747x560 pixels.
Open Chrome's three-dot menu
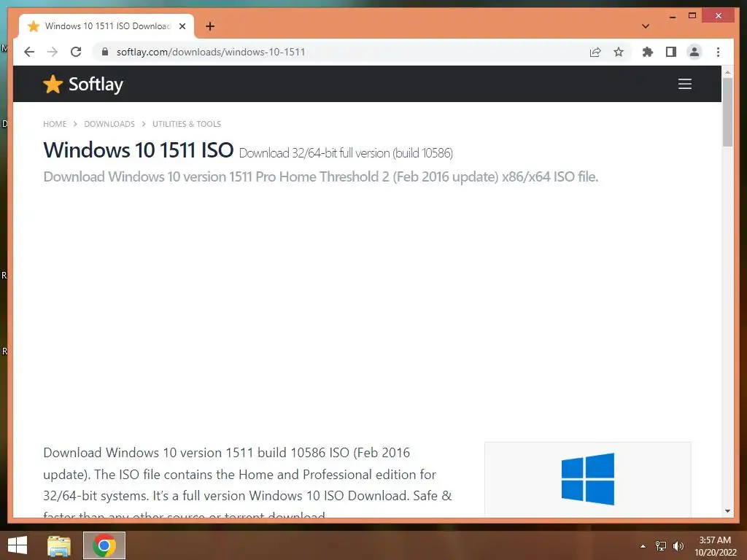718,52
